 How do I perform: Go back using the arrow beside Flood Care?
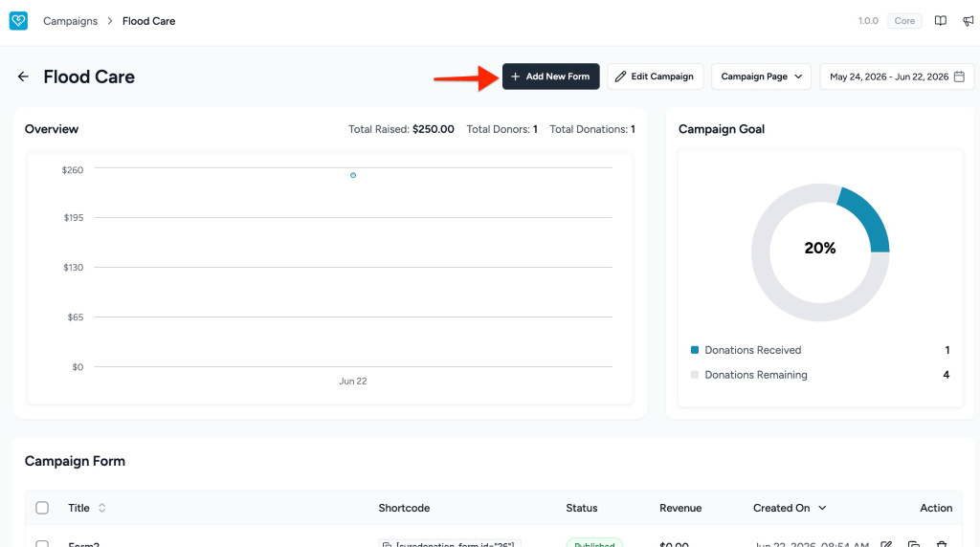pyautogui.click(x=23, y=77)
